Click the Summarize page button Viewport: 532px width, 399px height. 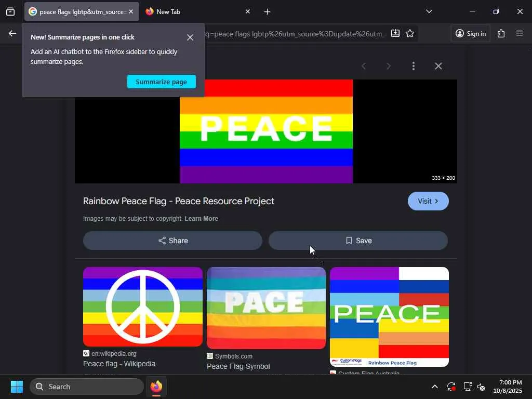[x=162, y=82]
